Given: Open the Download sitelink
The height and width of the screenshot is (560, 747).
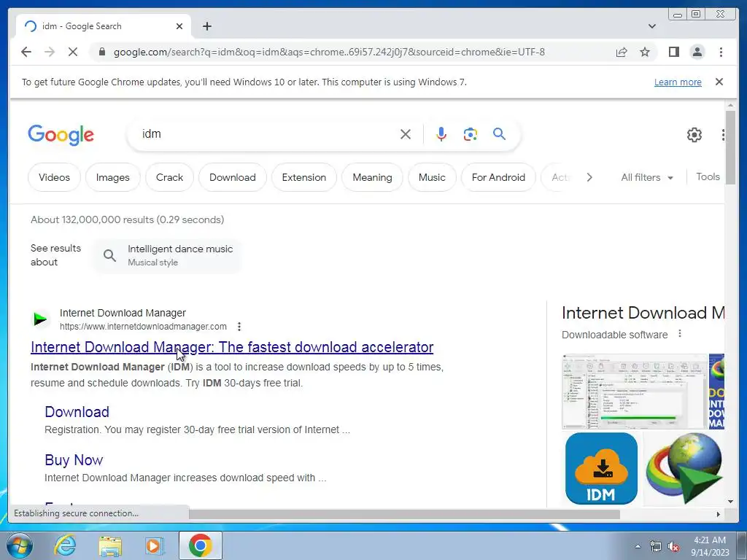Looking at the screenshot, I should (77, 412).
